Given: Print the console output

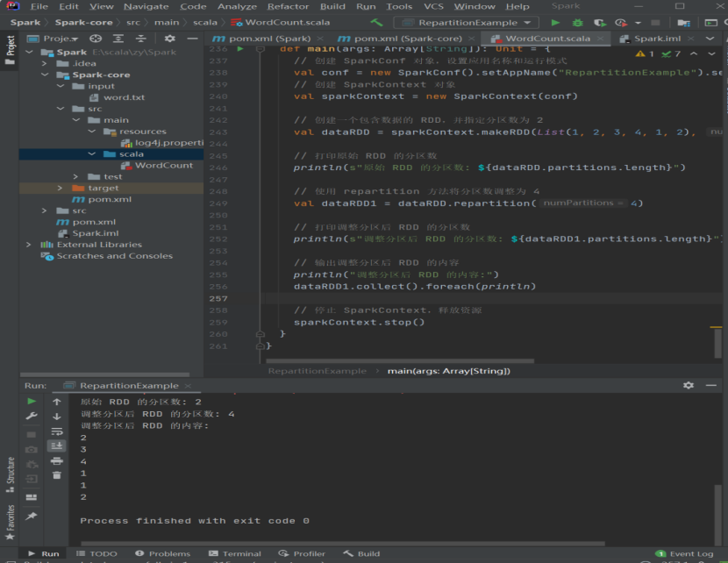Looking at the screenshot, I should [x=57, y=461].
